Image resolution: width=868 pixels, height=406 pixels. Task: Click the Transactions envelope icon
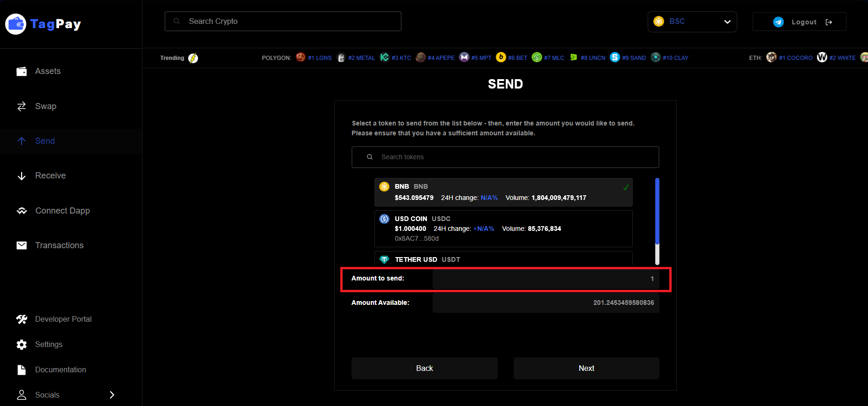point(22,245)
